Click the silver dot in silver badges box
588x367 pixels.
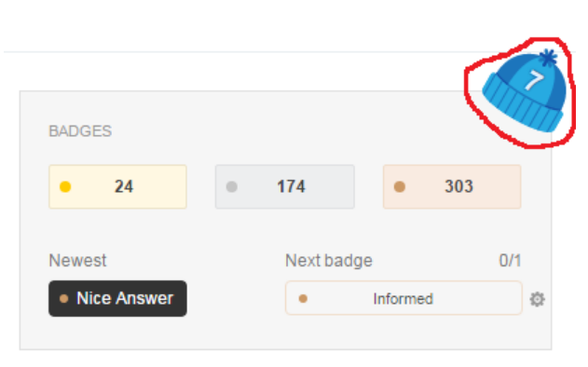pos(232,186)
